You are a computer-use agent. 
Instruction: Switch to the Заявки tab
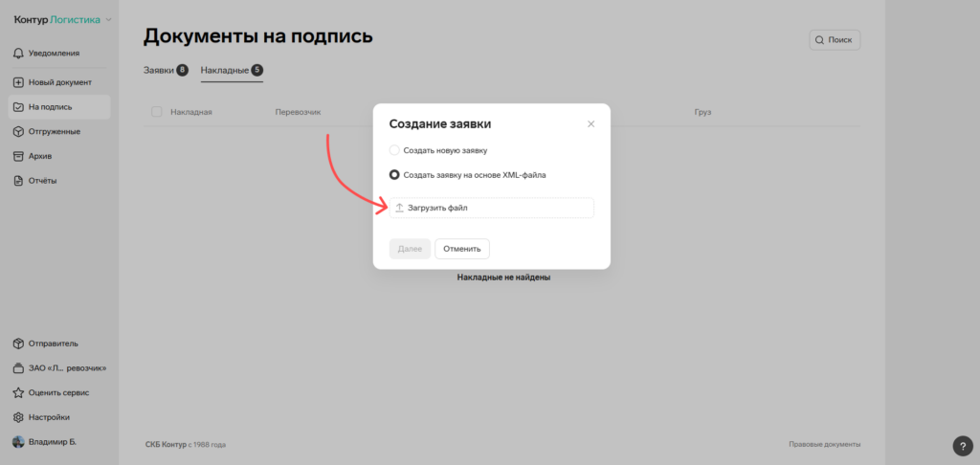click(x=166, y=70)
